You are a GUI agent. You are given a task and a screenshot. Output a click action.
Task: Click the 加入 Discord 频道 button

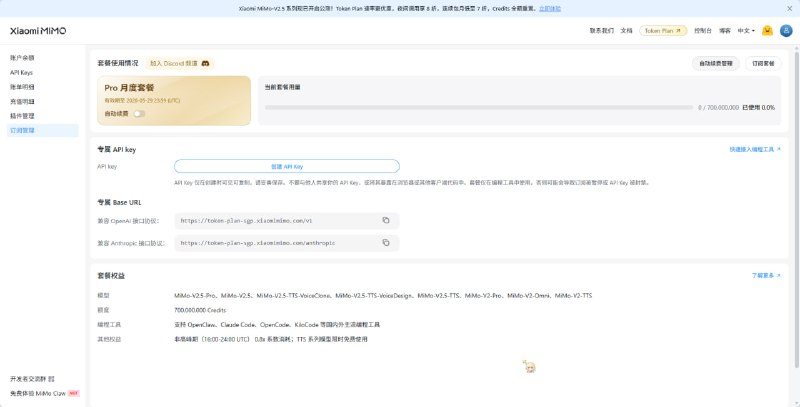[x=180, y=64]
